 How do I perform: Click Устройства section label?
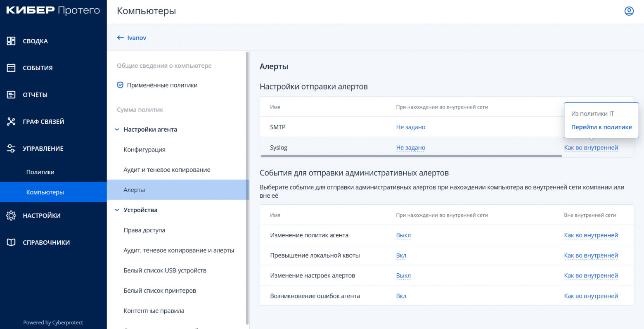(140, 210)
